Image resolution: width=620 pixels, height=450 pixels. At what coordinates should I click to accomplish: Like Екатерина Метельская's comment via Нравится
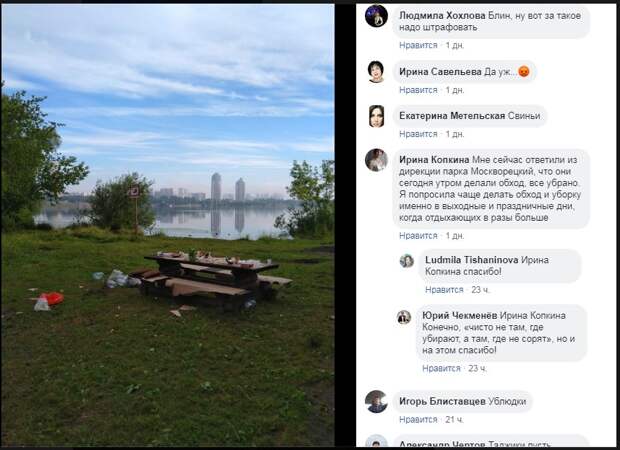coord(418,134)
